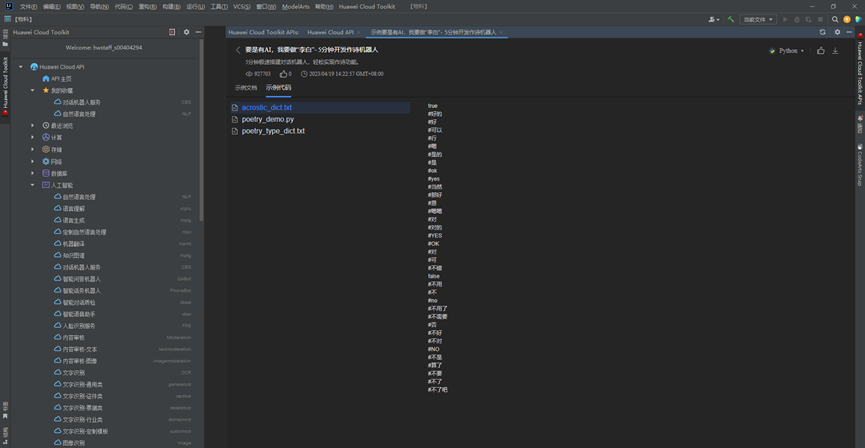Click the small like icon with count 0
The height and width of the screenshot is (448, 865).
click(283, 74)
